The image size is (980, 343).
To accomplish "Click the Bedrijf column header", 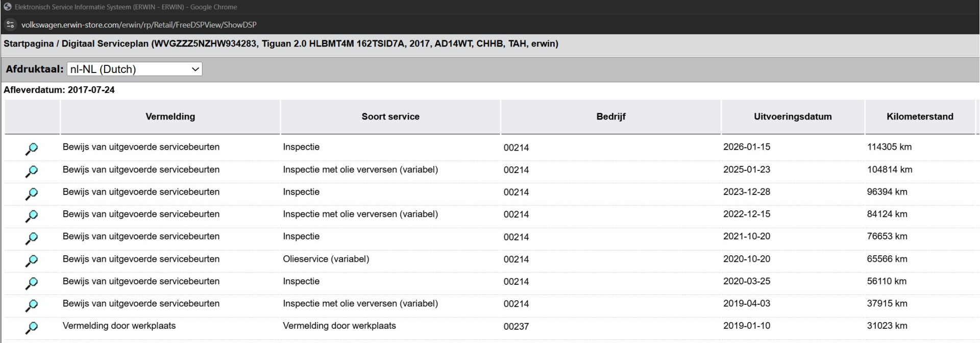I will click(x=610, y=116).
